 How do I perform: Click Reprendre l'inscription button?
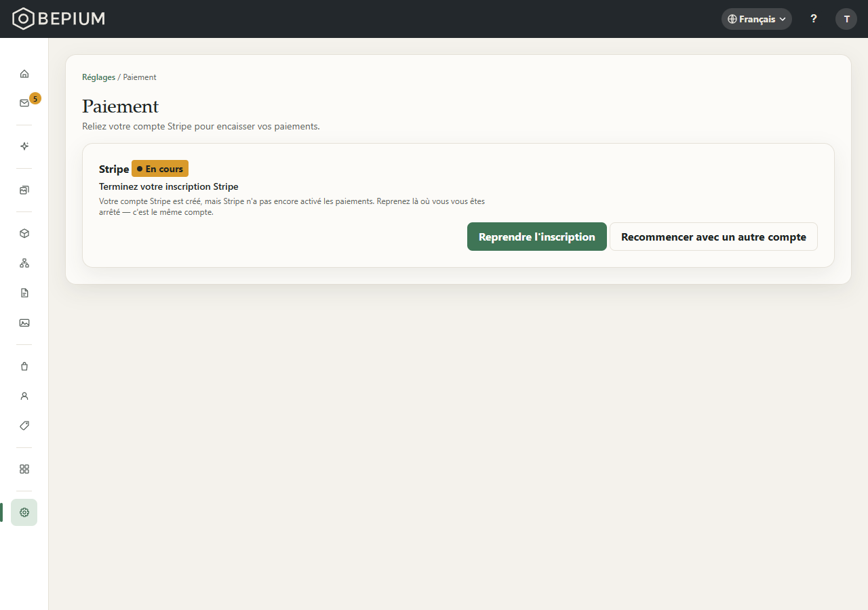[537, 237]
